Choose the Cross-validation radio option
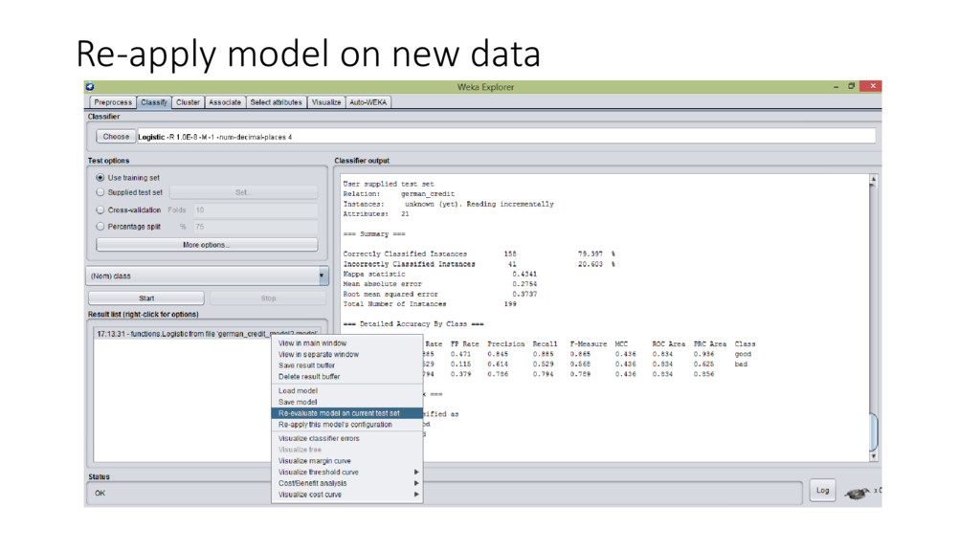The image size is (980, 551). point(101,210)
